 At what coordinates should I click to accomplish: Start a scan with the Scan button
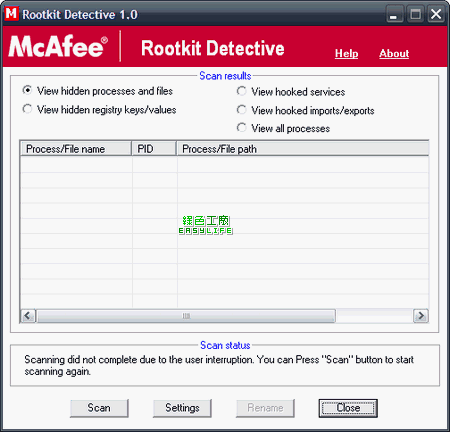click(x=99, y=408)
